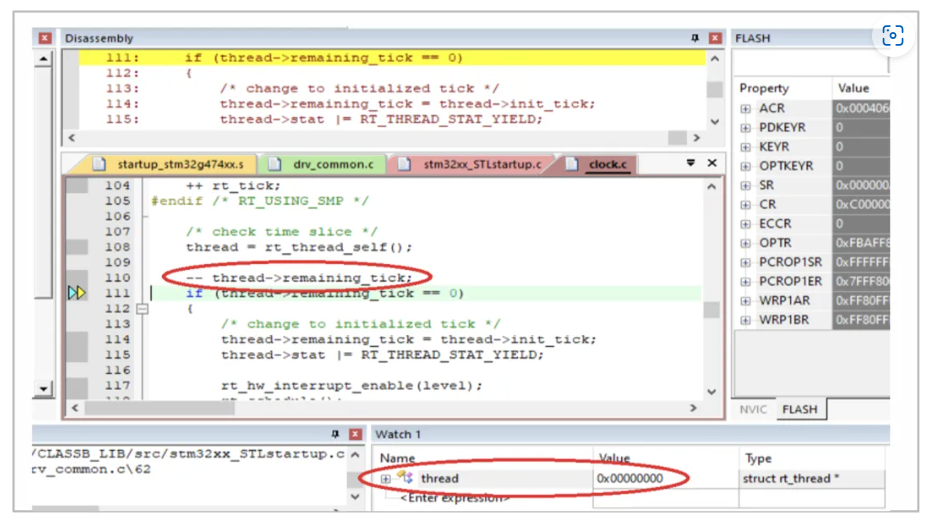
Task: Expand the WRP1BR register property
Action: pos(745,320)
